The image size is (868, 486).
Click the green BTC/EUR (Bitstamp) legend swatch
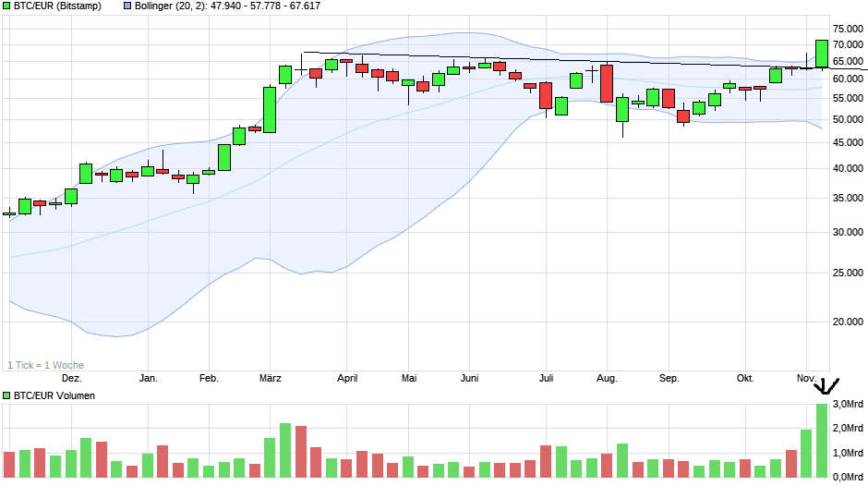click(x=6, y=6)
